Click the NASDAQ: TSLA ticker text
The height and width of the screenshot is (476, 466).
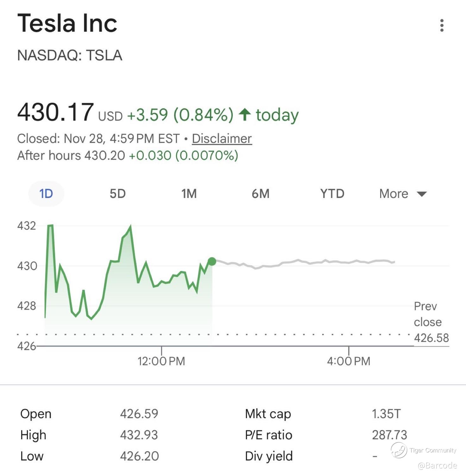point(70,55)
